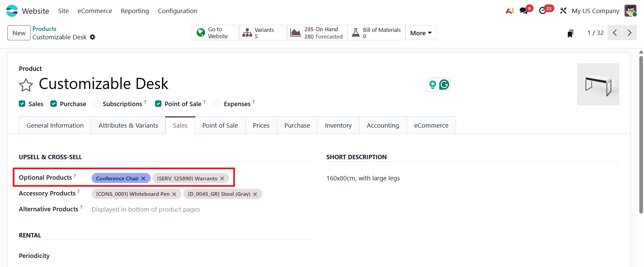The image size is (644, 267).
Task: Open the Variants 5 smart button
Action: click(x=263, y=33)
